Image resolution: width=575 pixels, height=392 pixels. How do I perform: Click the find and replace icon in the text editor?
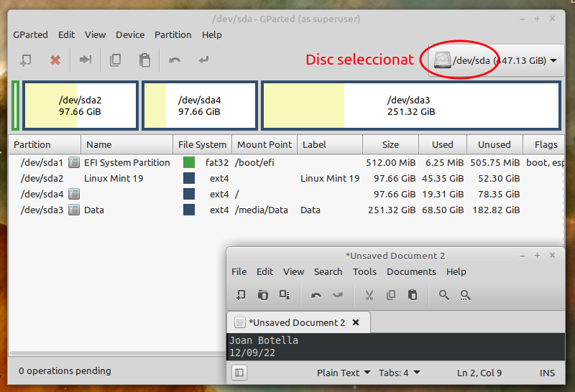click(465, 294)
